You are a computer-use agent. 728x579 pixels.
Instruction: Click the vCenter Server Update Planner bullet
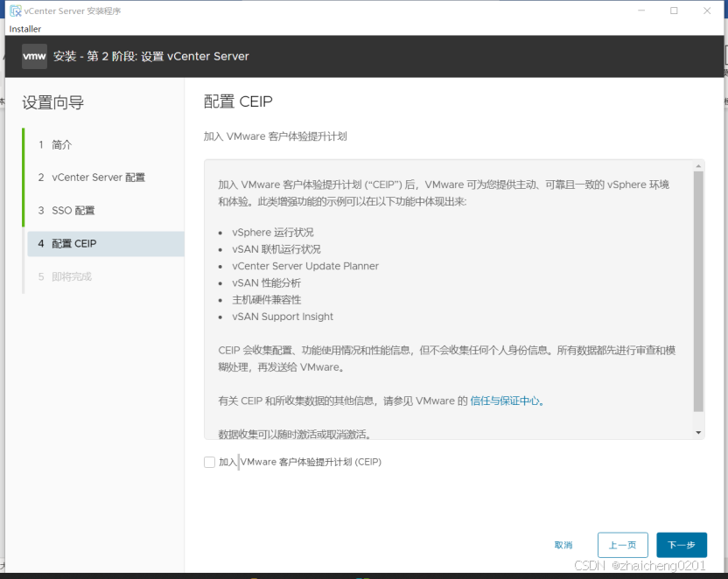click(x=305, y=266)
